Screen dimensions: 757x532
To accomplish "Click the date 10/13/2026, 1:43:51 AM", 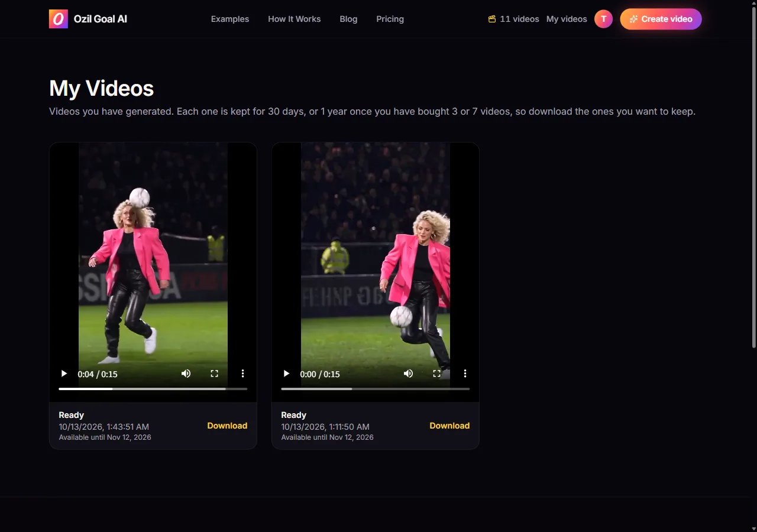I will (x=104, y=426).
